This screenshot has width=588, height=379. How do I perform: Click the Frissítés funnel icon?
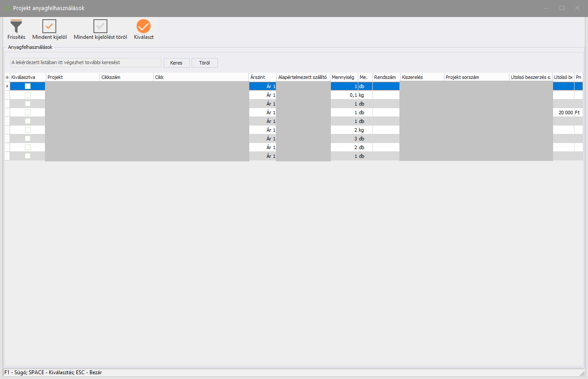(x=16, y=27)
